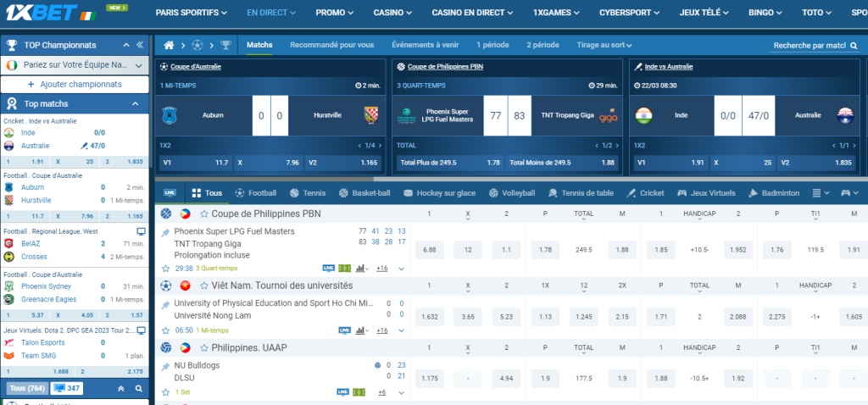Open the Tirage au sort dropdown

604,45
